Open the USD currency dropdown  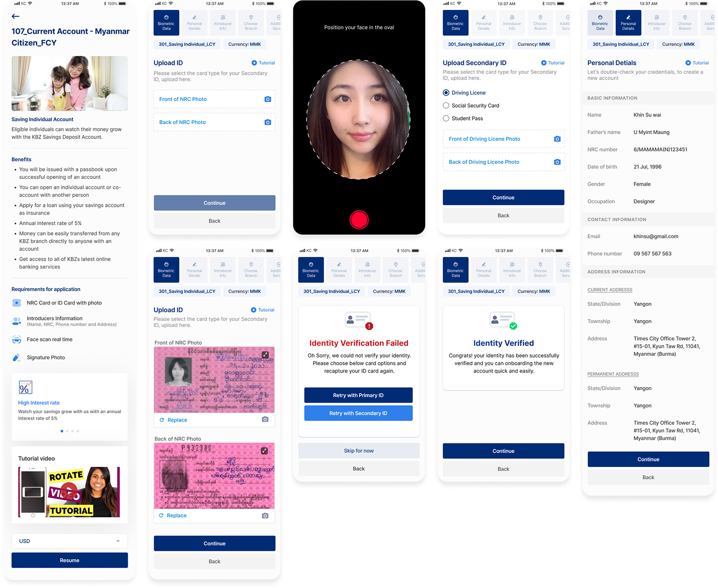pyautogui.click(x=69, y=541)
